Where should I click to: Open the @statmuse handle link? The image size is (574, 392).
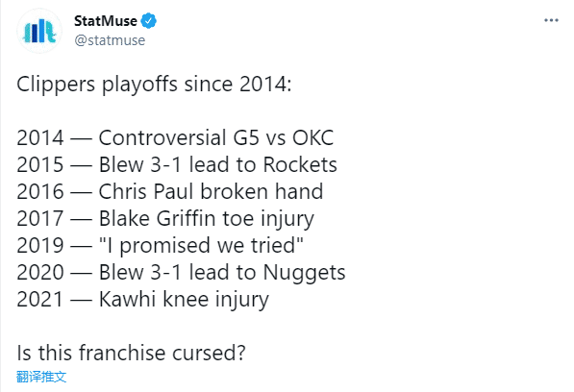(x=110, y=39)
